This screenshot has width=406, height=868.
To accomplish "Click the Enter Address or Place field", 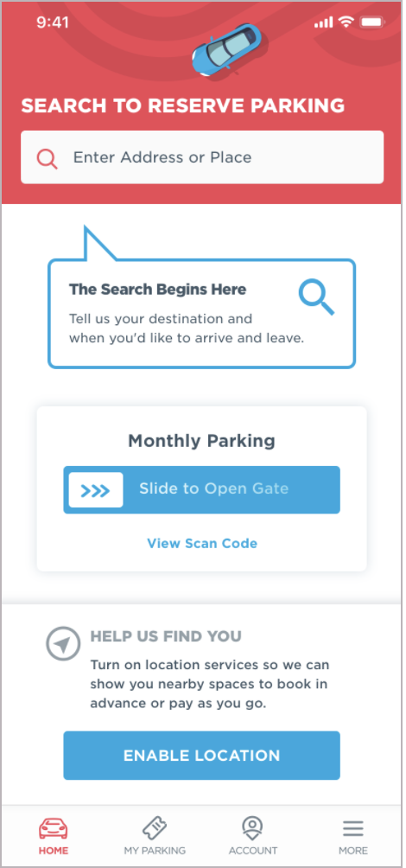I will click(202, 157).
